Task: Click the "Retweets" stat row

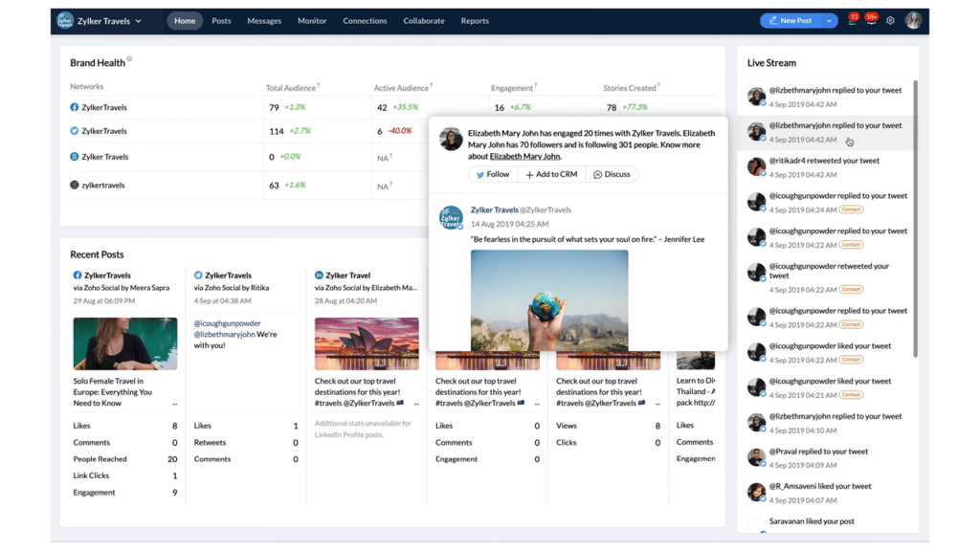Action: [x=246, y=443]
